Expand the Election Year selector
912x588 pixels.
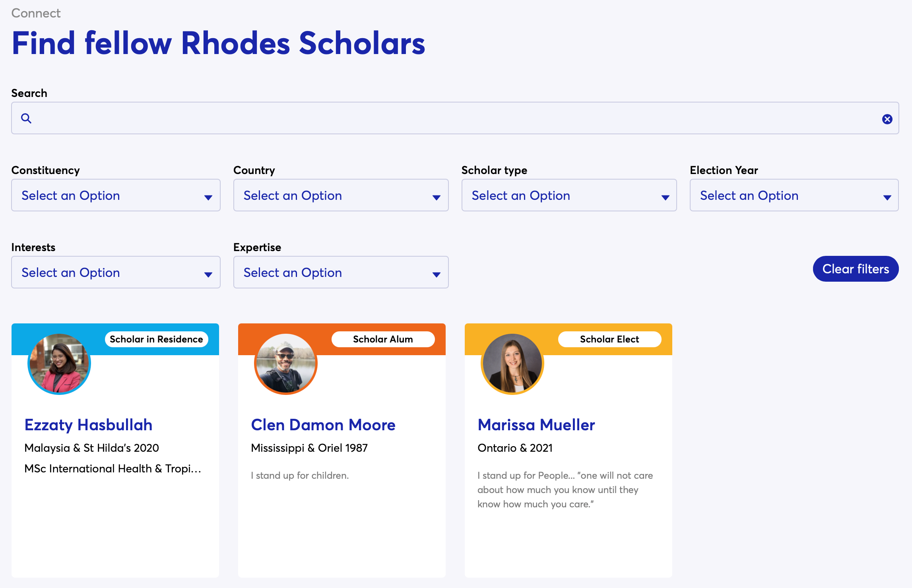click(x=794, y=195)
